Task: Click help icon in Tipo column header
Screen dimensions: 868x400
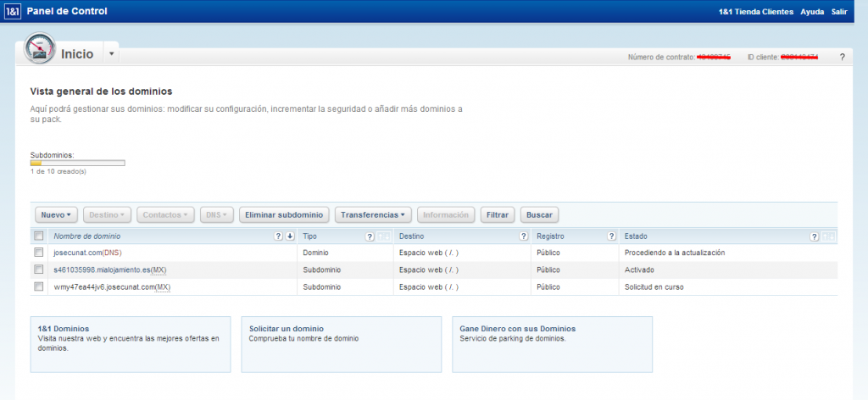Action: pyautogui.click(x=369, y=236)
